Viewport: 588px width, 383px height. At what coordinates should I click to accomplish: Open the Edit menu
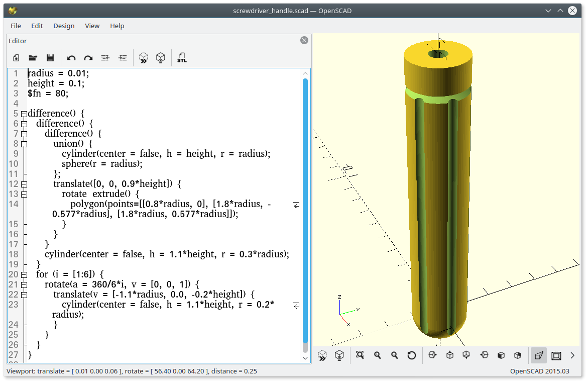coord(37,26)
